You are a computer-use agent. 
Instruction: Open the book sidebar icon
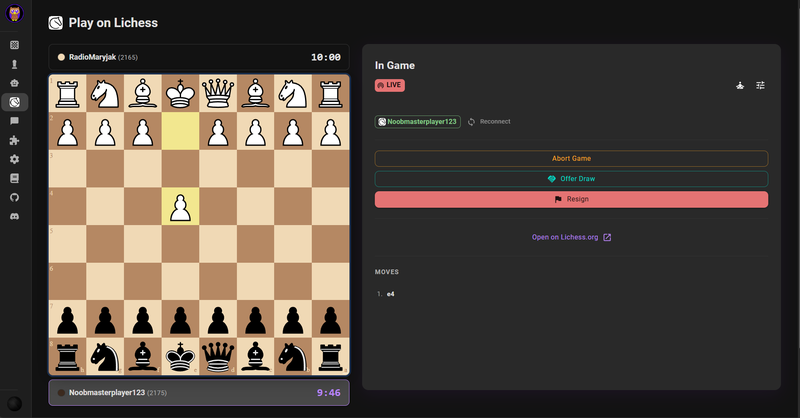14,178
